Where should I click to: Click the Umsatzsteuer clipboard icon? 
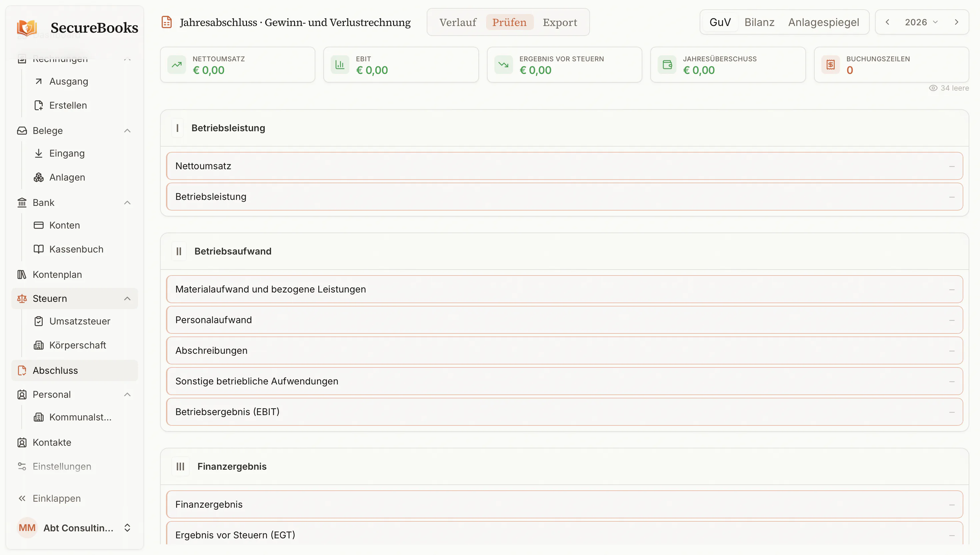(x=39, y=321)
